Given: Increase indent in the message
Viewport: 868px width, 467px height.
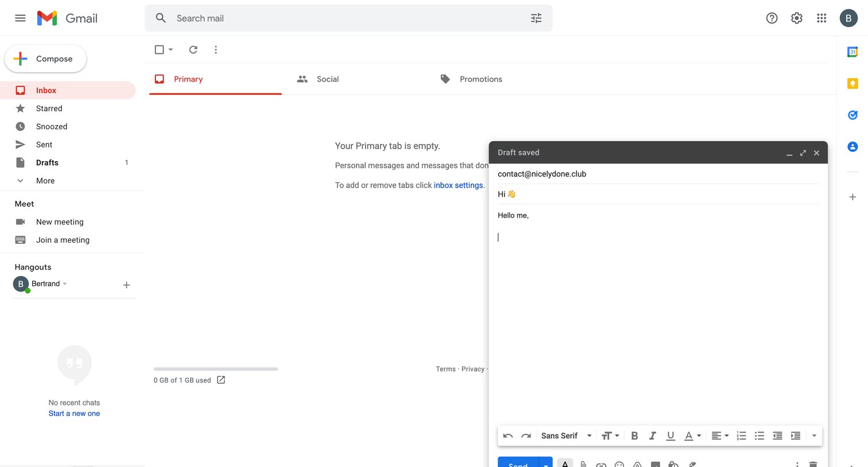Looking at the screenshot, I should pos(796,436).
